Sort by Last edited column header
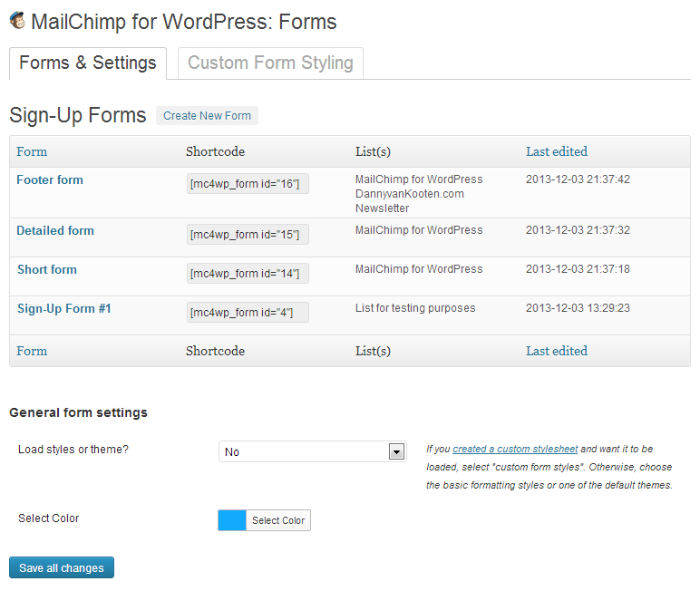Image resolution: width=700 pixels, height=591 pixels. click(556, 151)
